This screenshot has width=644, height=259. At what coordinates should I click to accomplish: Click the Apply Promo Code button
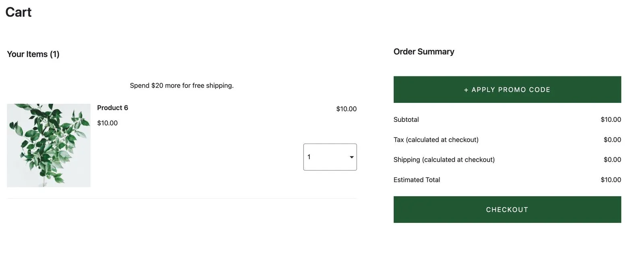point(507,89)
